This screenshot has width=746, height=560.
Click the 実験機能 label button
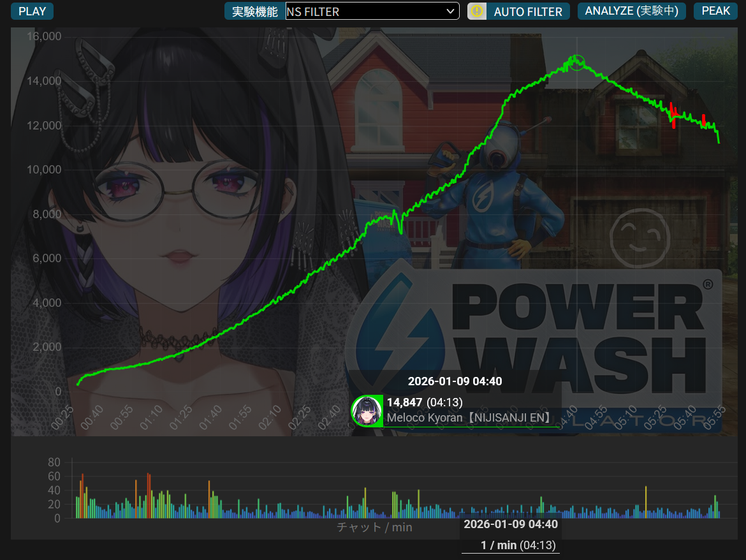(x=254, y=11)
